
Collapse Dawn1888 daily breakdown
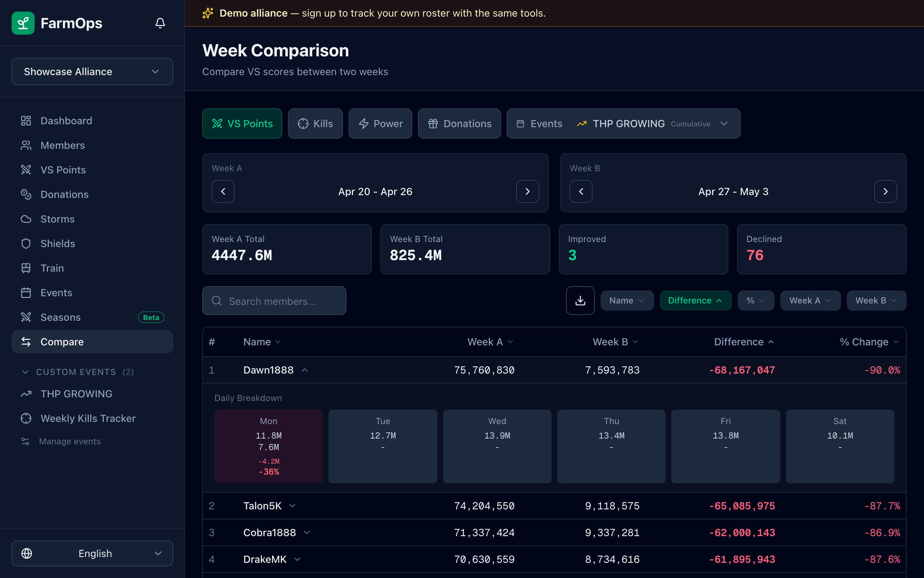pyautogui.click(x=305, y=370)
